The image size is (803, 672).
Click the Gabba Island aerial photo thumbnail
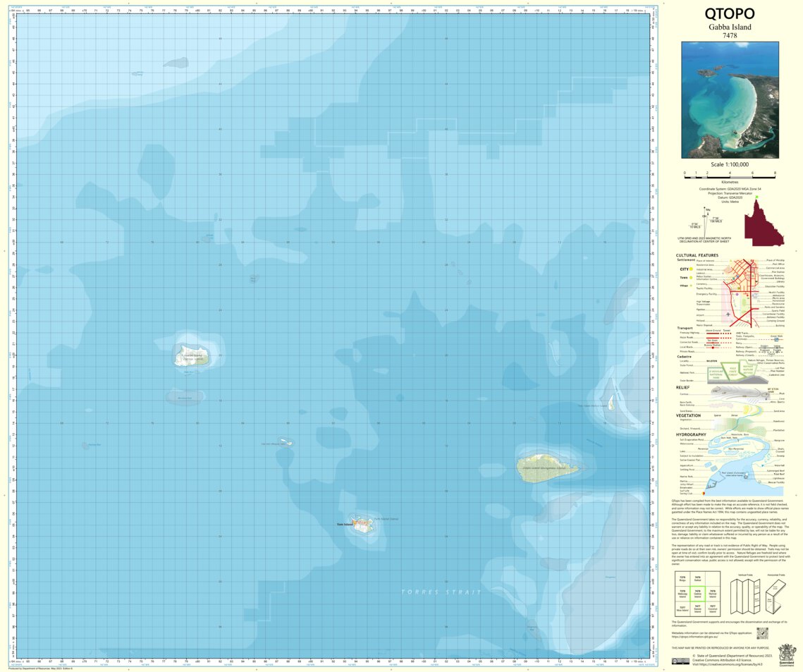pyautogui.click(x=730, y=102)
